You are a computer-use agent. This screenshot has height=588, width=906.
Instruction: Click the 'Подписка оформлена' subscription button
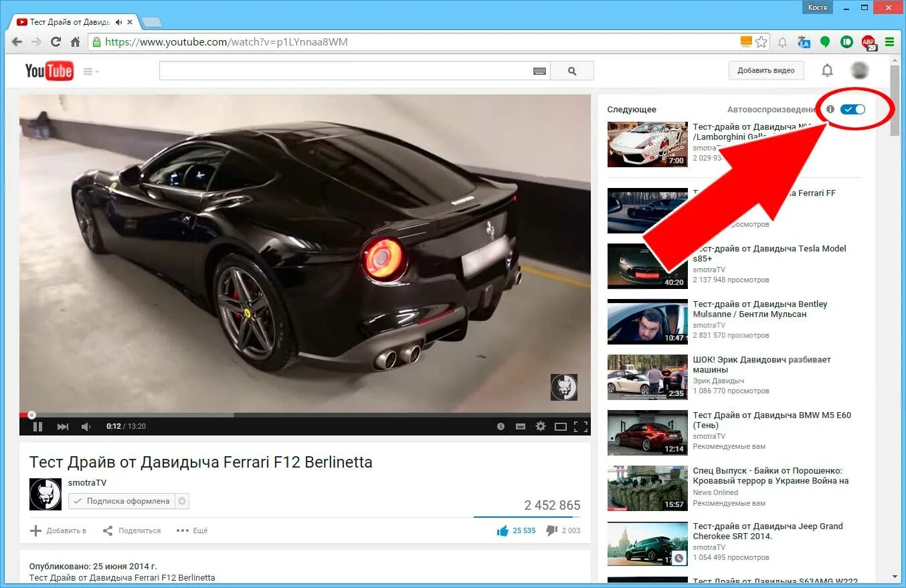coord(121,501)
